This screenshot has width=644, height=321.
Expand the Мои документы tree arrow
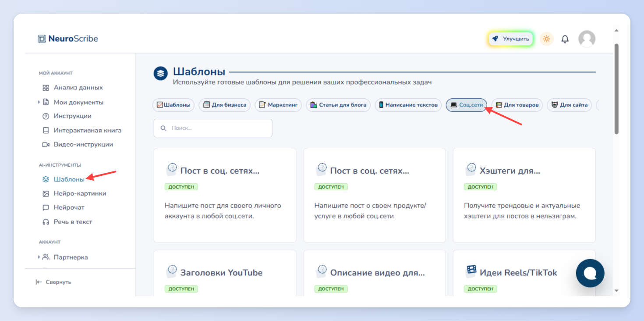pyautogui.click(x=39, y=102)
